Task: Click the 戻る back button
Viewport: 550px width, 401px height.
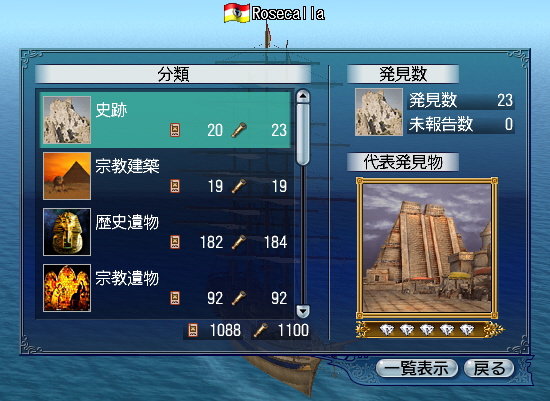Action: (x=489, y=368)
